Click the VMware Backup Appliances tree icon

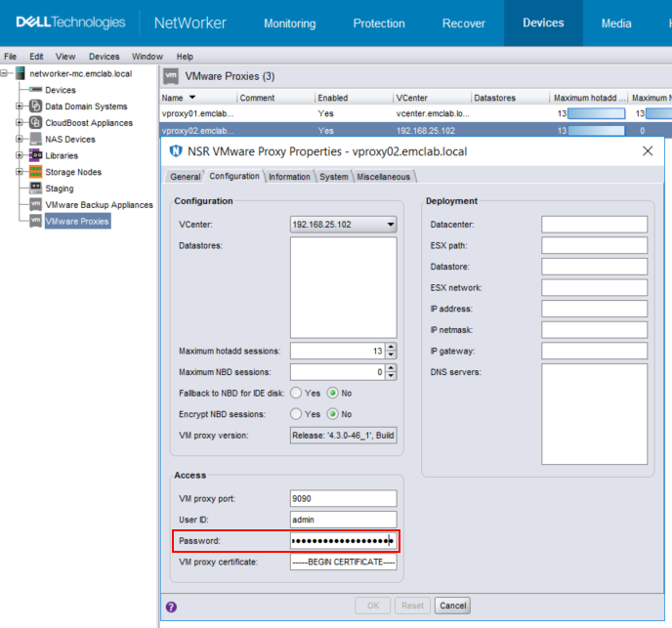(x=35, y=205)
